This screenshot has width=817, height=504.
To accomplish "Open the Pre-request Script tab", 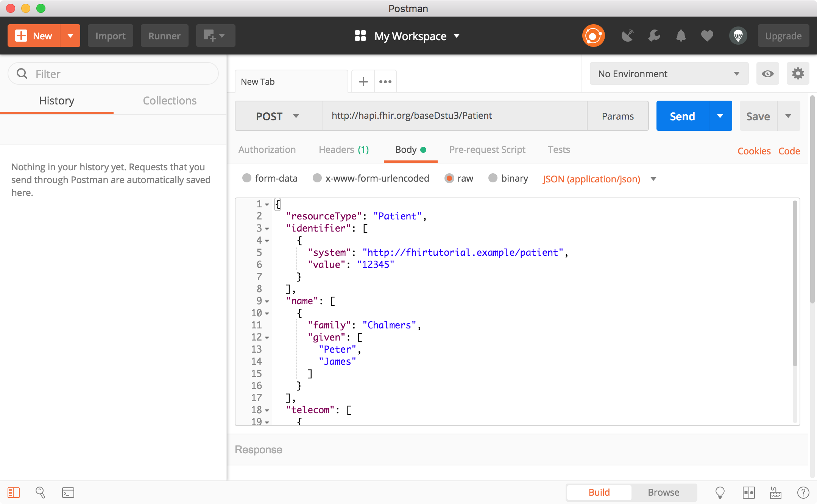I will [487, 149].
